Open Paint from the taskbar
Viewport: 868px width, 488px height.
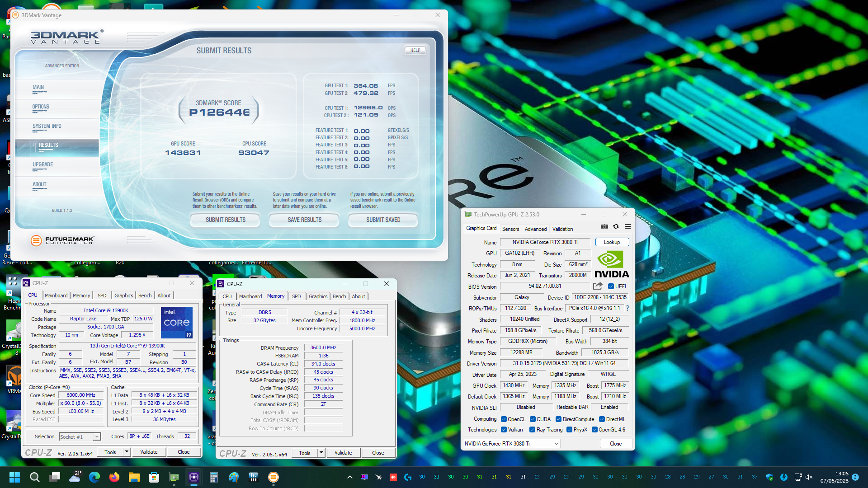[x=234, y=477]
